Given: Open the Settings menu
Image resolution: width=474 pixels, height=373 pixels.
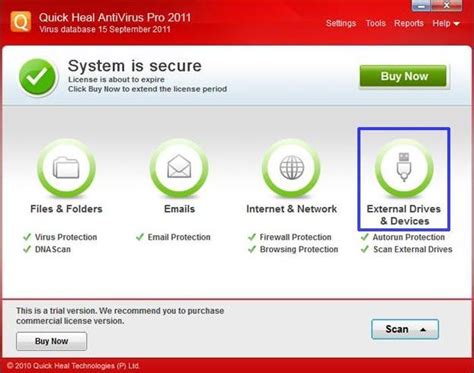Looking at the screenshot, I should point(341,23).
